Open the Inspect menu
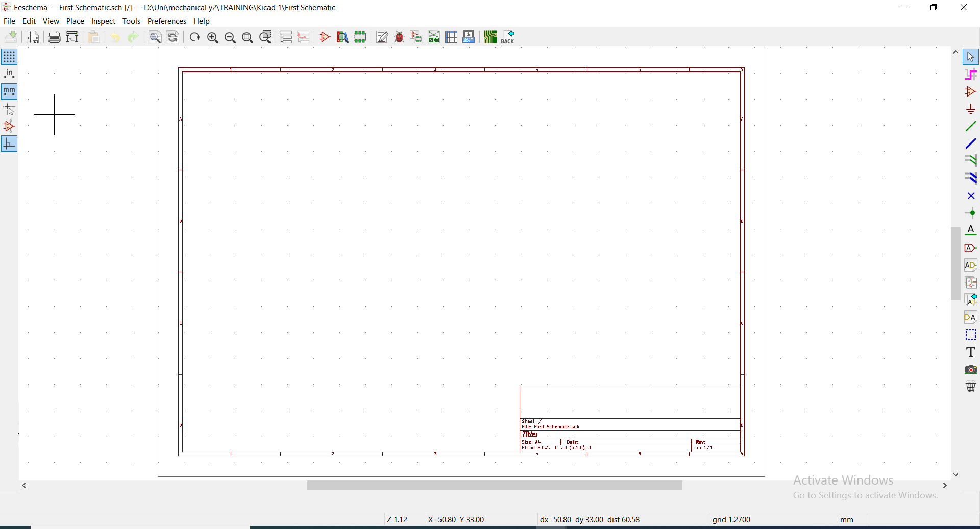This screenshot has width=980, height=529. click(x=103, y=21)
